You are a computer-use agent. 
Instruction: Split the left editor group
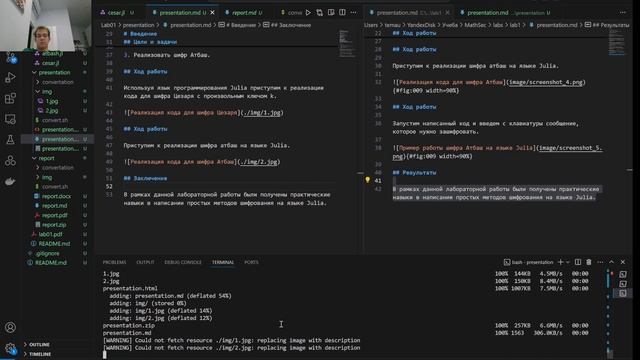tap(342, 13)
